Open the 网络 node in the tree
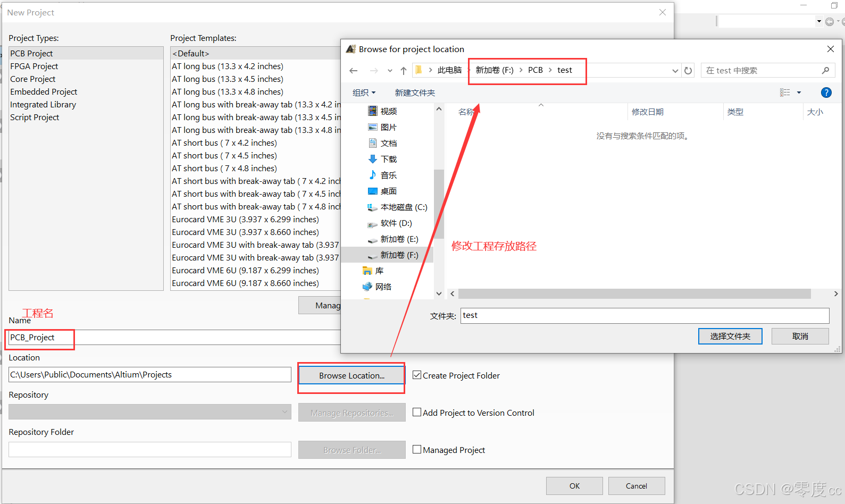This screenshot has width=845, height=504. tap(383, 287)
